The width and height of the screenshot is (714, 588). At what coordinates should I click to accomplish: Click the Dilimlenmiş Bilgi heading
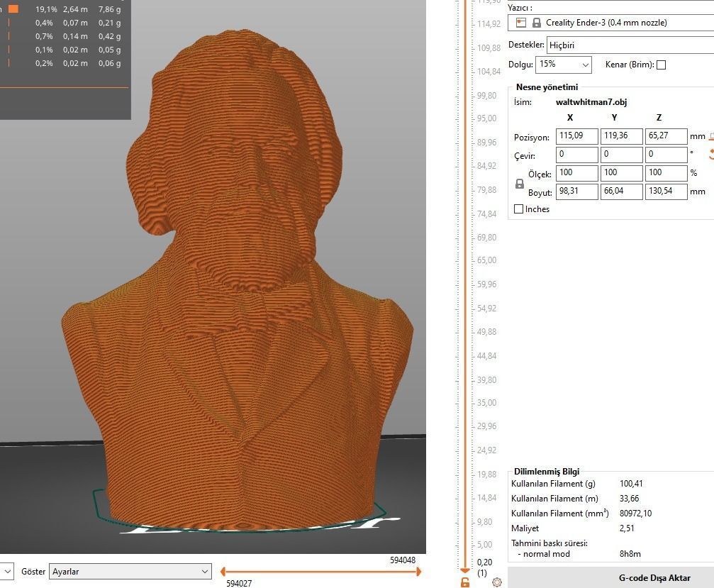coord(547,472)
